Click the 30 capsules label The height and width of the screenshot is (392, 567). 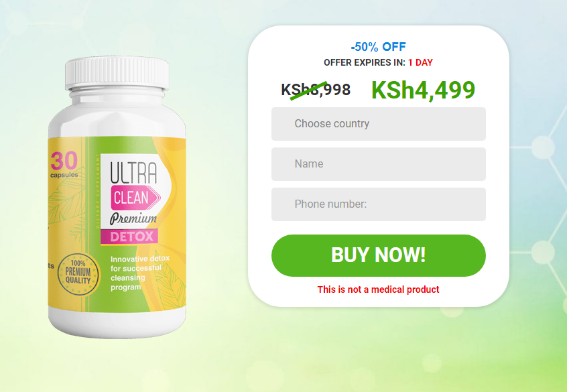pyautogui.click(x=64, y=165)
